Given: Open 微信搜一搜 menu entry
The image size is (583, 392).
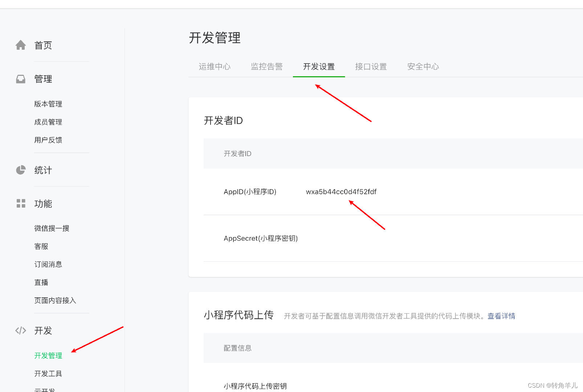Looking at the screenshot, I should (x=52, y=228).
